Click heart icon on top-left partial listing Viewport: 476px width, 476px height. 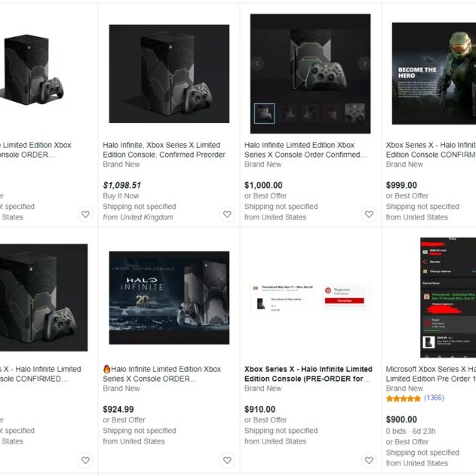(x=85, y=214)
